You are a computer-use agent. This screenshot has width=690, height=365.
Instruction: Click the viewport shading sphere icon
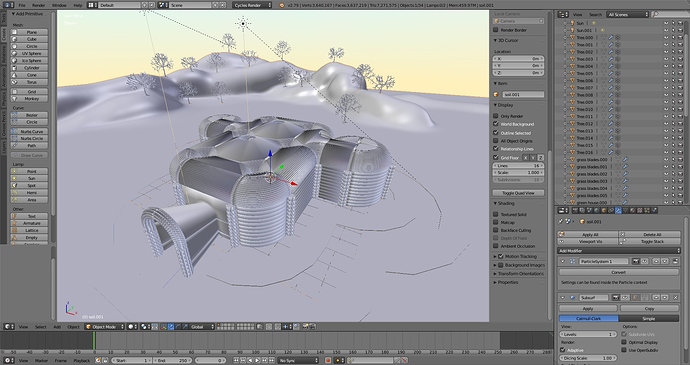pyautogui.click(x=132, y=327)
